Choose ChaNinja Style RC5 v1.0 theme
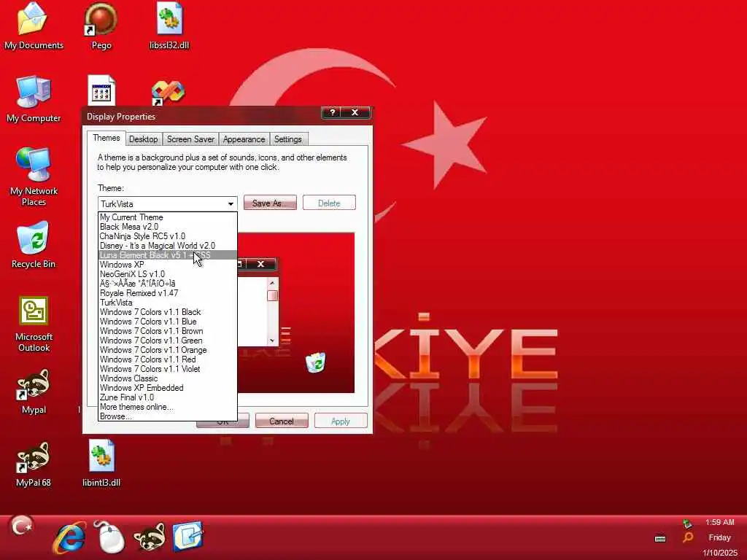 tap(167, 236)
